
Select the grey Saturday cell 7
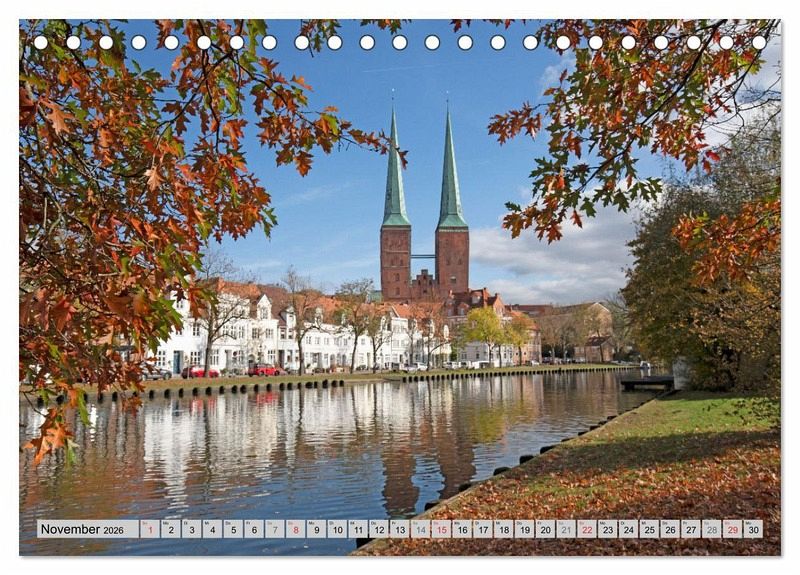tap(275, 529)
